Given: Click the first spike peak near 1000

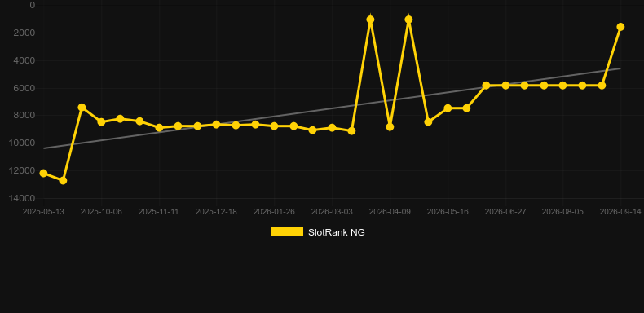Looking at the screenshot, I should (370, 20).
